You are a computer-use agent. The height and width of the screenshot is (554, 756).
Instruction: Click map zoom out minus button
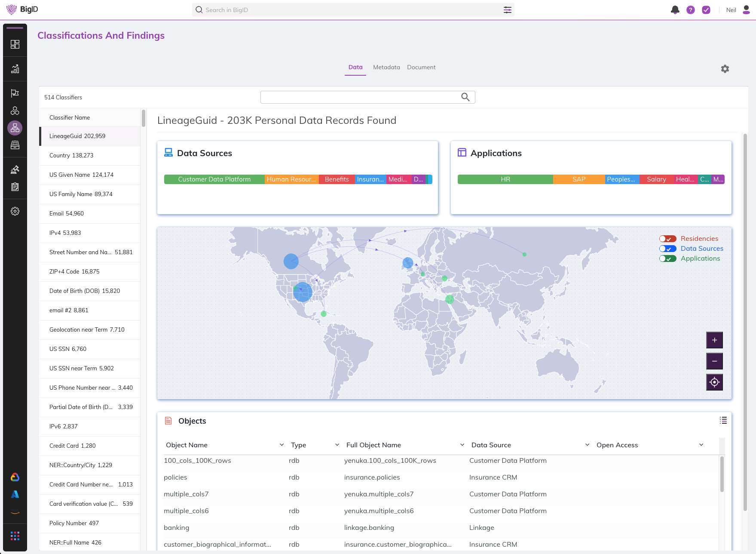[714, 361]
